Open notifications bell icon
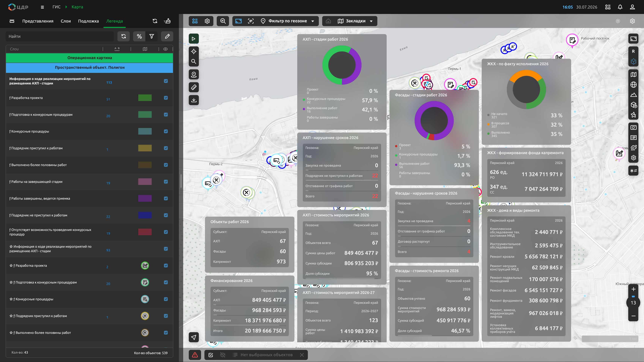This screenshot has width=644, height=362. [620, 7]
